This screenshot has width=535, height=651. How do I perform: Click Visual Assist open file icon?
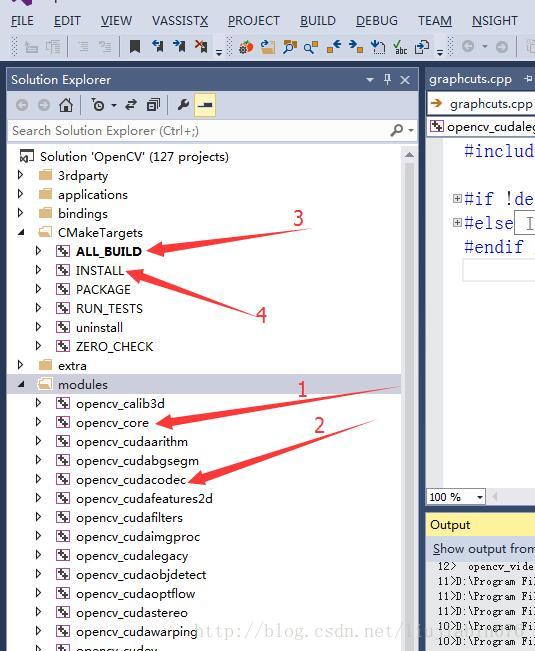point(268,47)
